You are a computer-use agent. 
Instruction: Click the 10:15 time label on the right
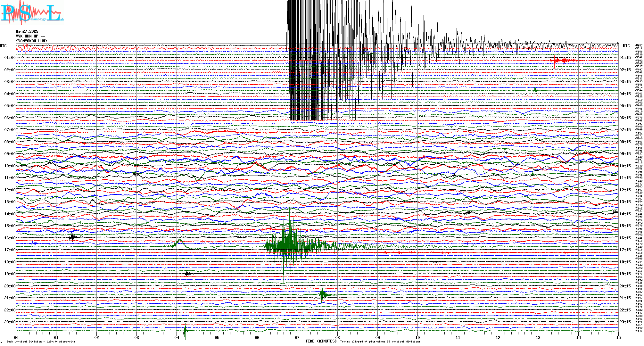(x=625, y=166)
